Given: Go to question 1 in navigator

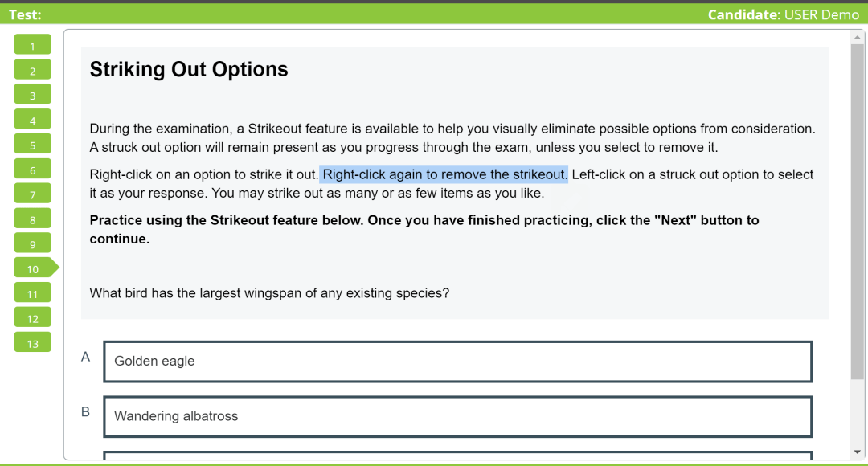Looking at the screenshot, I should [x=33, y=45].
